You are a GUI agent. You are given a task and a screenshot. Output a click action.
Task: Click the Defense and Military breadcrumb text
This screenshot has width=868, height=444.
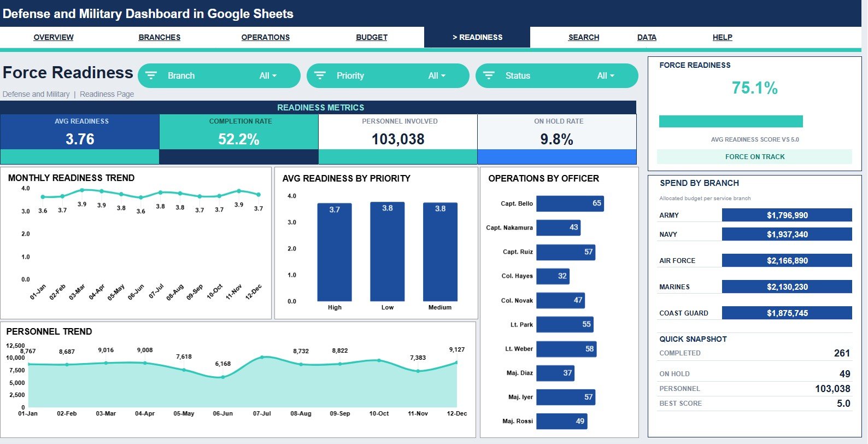click(x=36, y=94)
